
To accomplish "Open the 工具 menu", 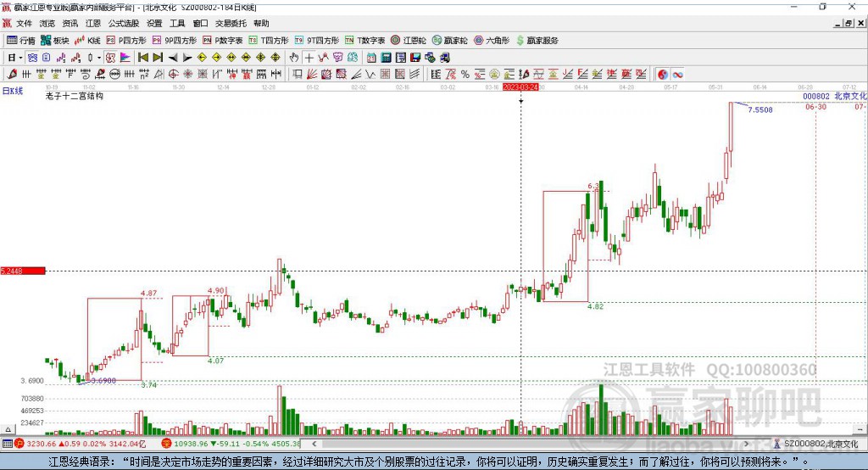I will tap(177, 23).
